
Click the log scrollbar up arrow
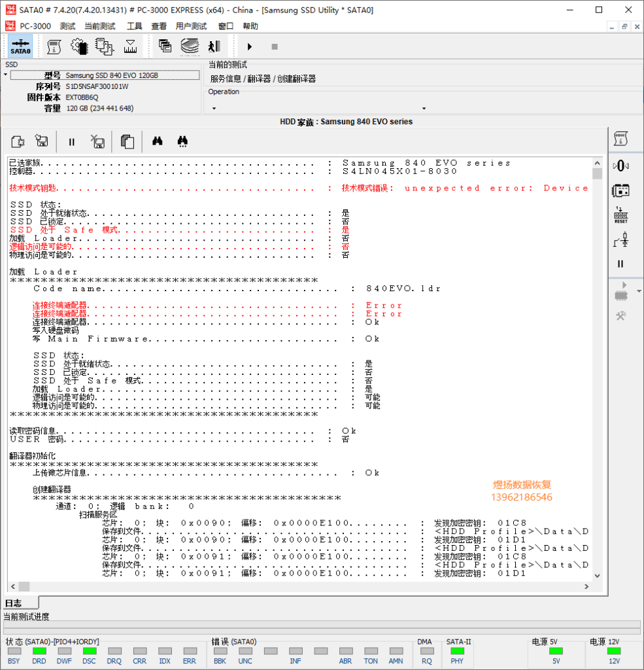(x=597, y=163)
